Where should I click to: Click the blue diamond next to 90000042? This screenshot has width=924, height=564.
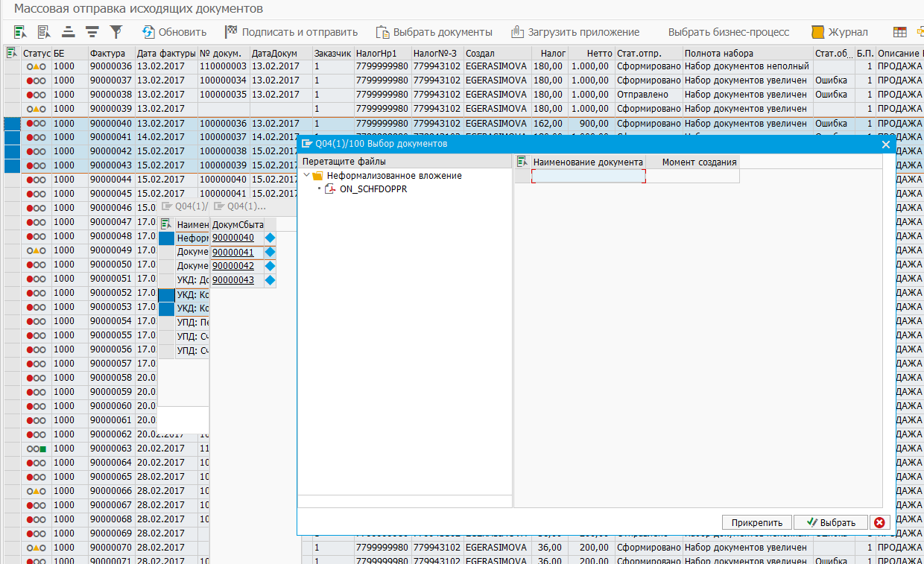(x=270, y=266)
